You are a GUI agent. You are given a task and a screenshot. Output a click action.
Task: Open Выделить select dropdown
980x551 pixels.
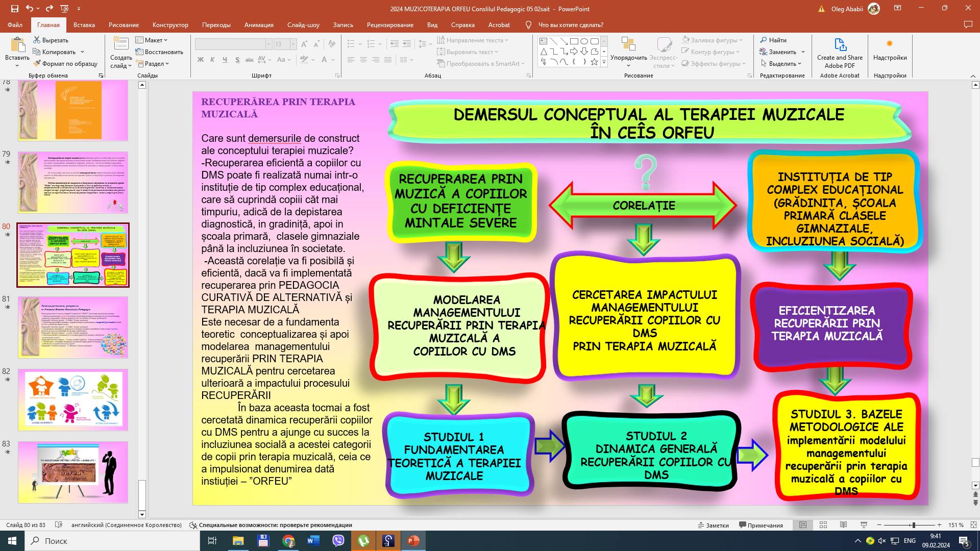tap(780, 64)
